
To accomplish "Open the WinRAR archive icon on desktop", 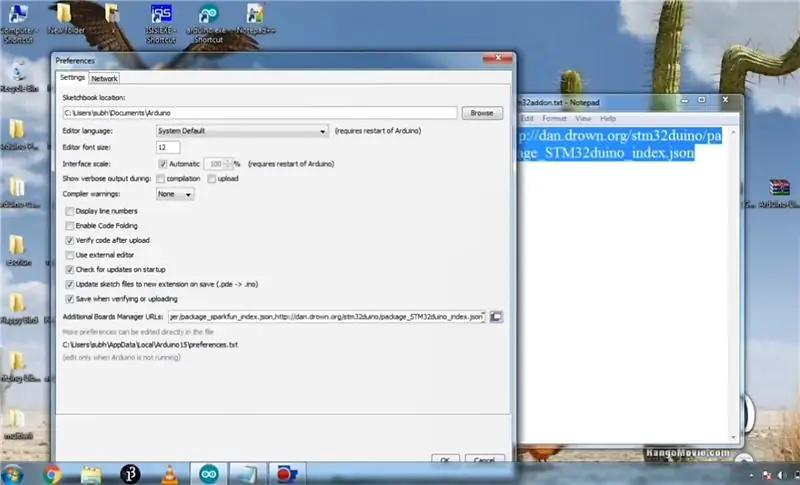I will pyautogui.click(x=779, y=193).
